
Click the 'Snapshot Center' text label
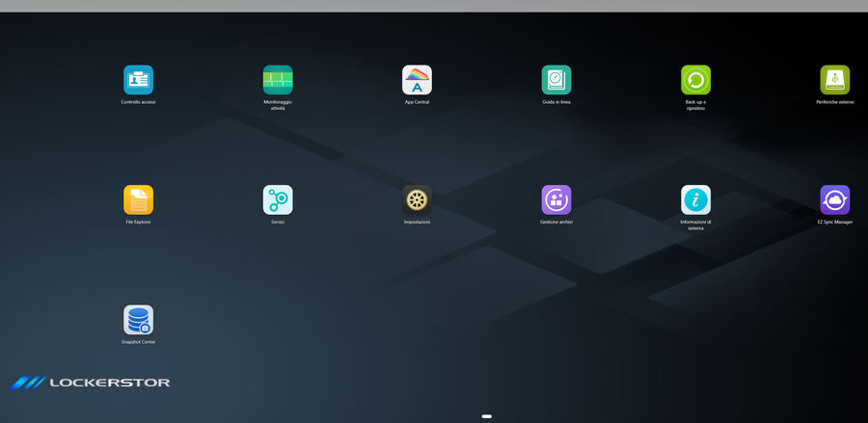[138, 342]
